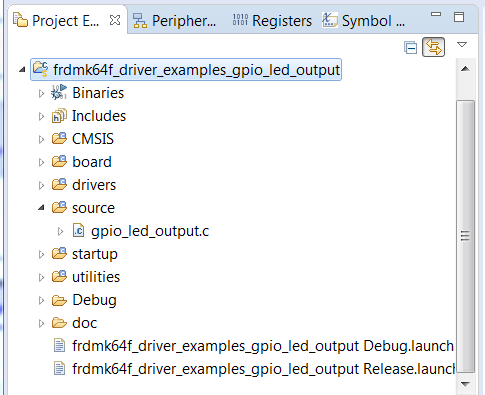The image size is (485, 395).
Task: Click the scrollbar down arrow
Action: click(465, 384)
